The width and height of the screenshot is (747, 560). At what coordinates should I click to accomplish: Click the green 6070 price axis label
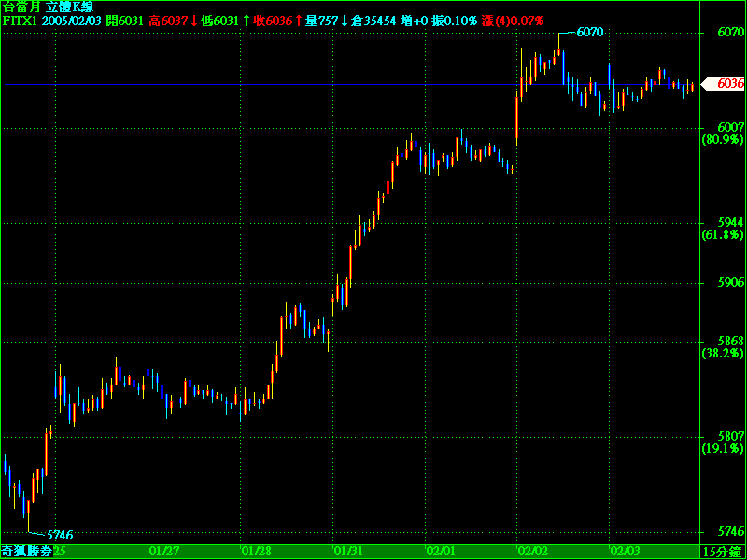coord(730,33)
